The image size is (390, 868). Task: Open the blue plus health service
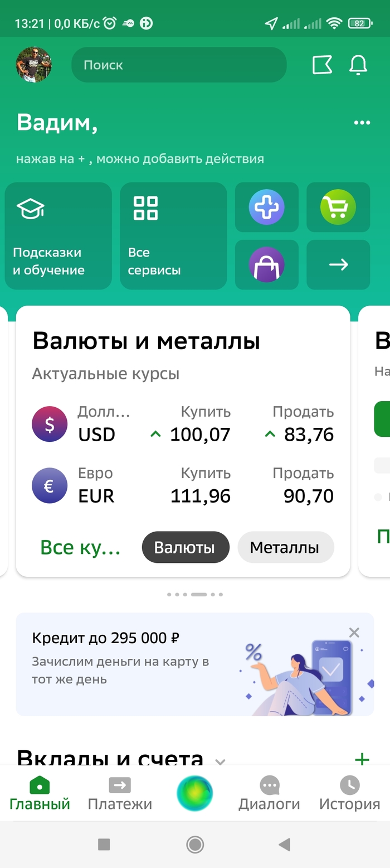tap(266, 207)
